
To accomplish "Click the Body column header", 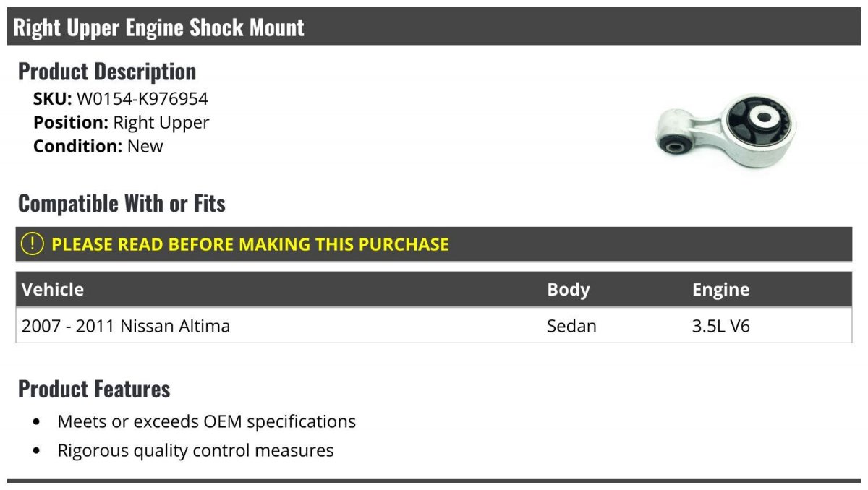I will (x=569, y=290).
